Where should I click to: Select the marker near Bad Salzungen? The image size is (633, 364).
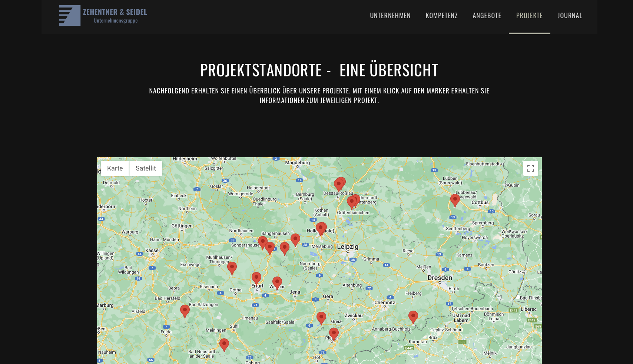[x=185, y=310]
